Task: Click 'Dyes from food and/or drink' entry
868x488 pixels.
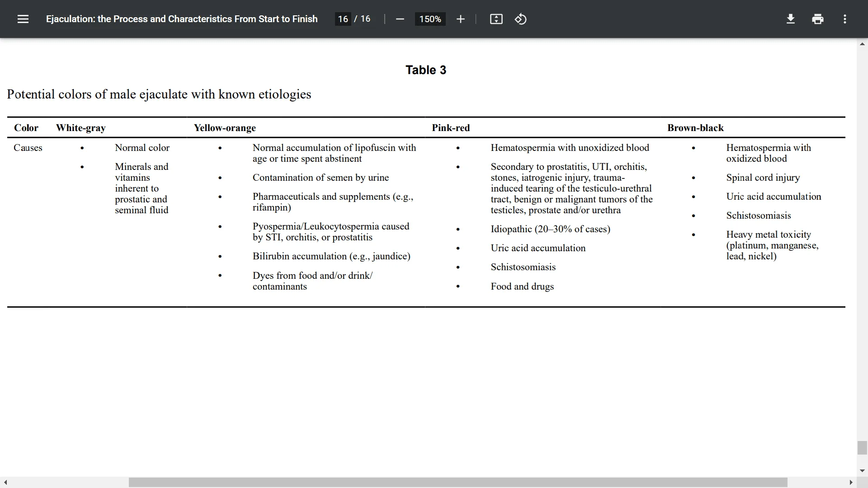Action: [x=312, y=281]
